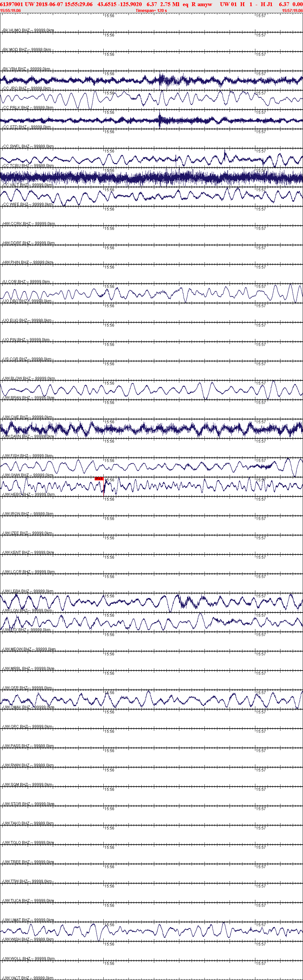Screen dimensions: 303x980
Task: Select the UW.OFR BHZ station label
Action: pos(28,688)
